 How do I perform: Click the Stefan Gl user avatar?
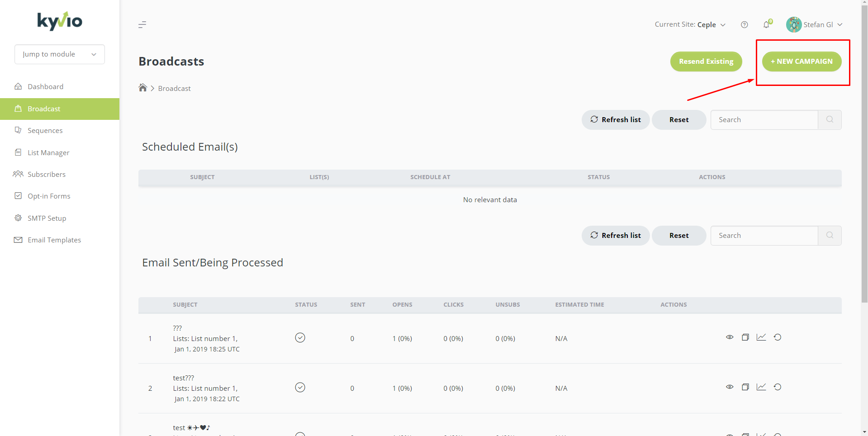(794, 25)
